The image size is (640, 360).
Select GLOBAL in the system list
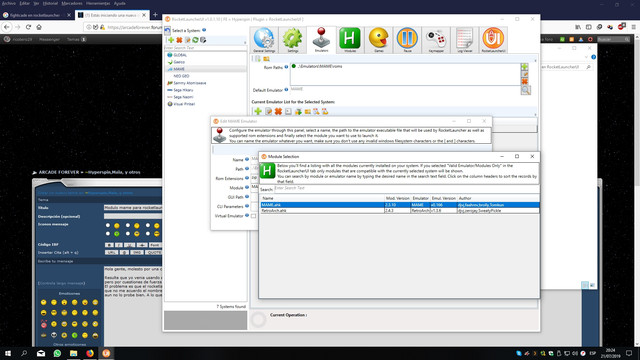(x=180, y=55)
